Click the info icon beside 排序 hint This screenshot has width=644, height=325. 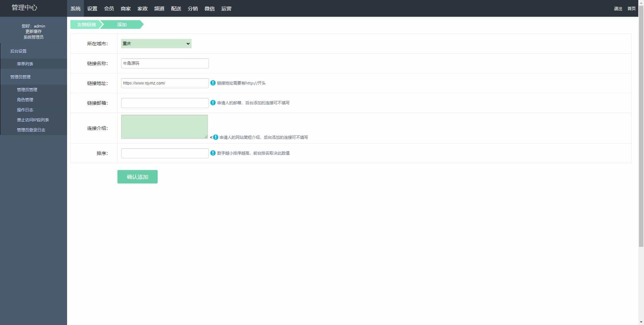pyautogui.click(x=213, y=153)
